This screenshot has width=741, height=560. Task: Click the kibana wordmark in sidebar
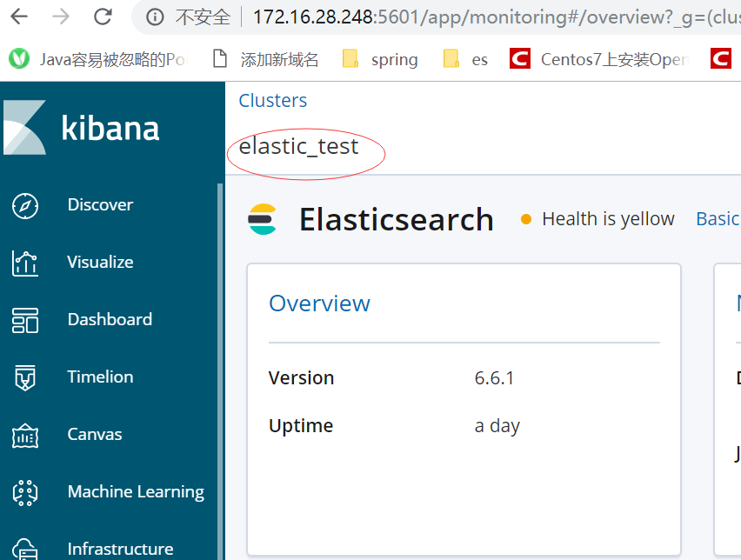tap(110, 128)
